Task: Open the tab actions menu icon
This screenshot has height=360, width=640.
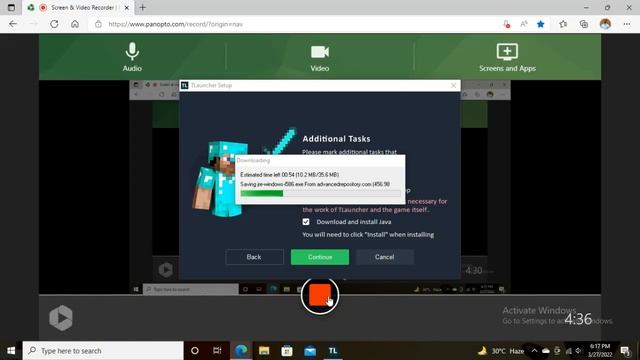Action: (11, 7)
